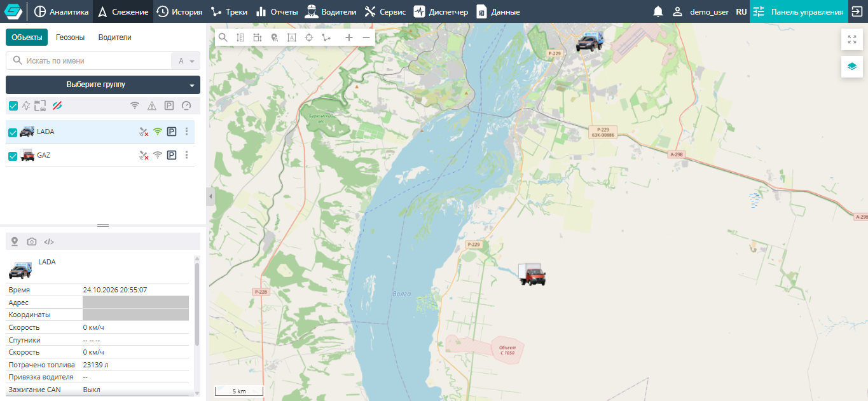Click the crossed-out link icon in list header
This screenshot has width=868, height=401.
pos(57,105)
